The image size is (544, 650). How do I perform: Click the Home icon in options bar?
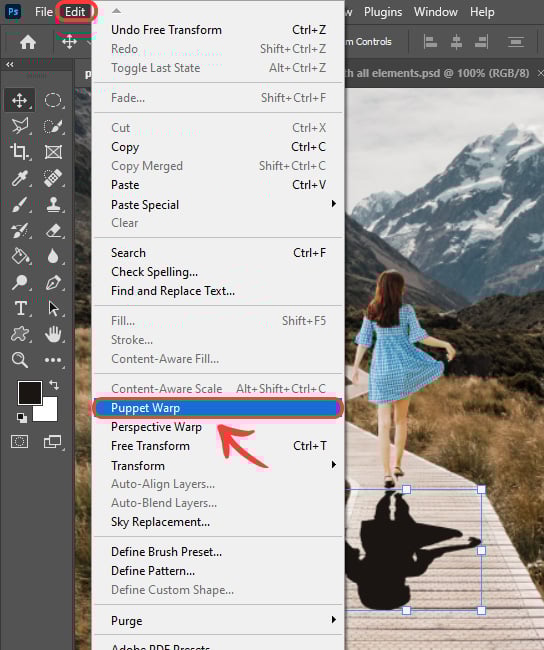click(x=28, y=42)
